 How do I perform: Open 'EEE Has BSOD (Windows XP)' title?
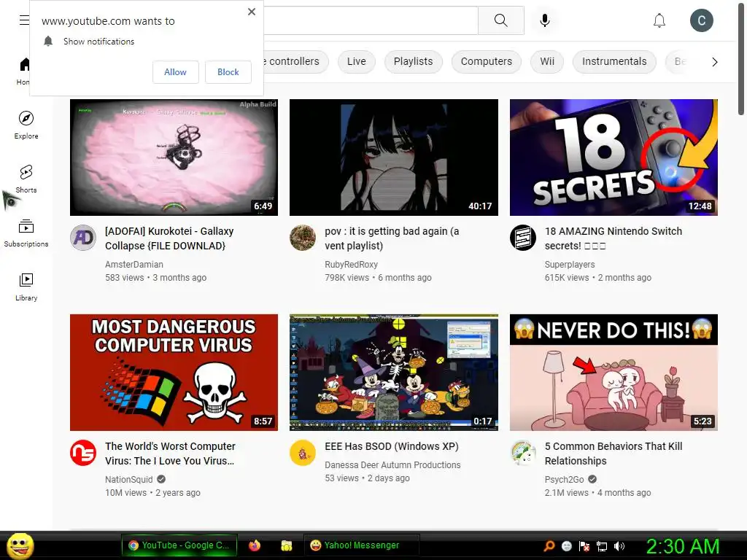point(392,446)
